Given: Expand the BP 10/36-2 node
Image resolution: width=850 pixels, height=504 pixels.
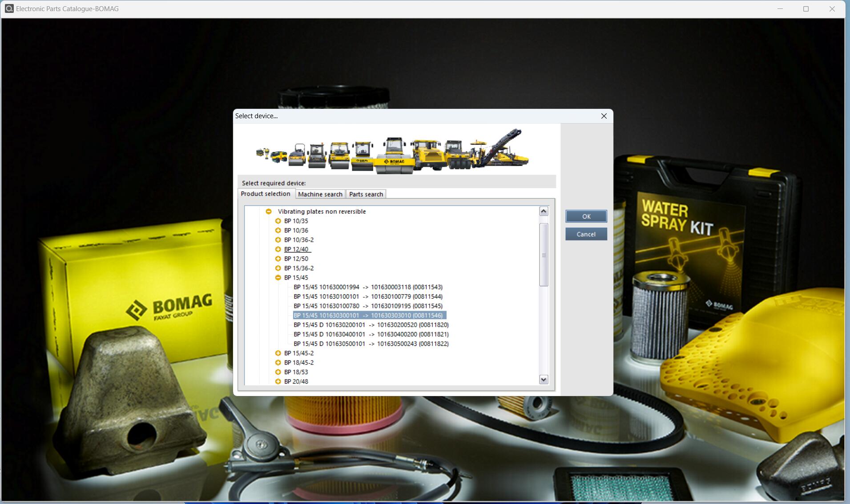Looking at the screenshot, I should 278,240.
